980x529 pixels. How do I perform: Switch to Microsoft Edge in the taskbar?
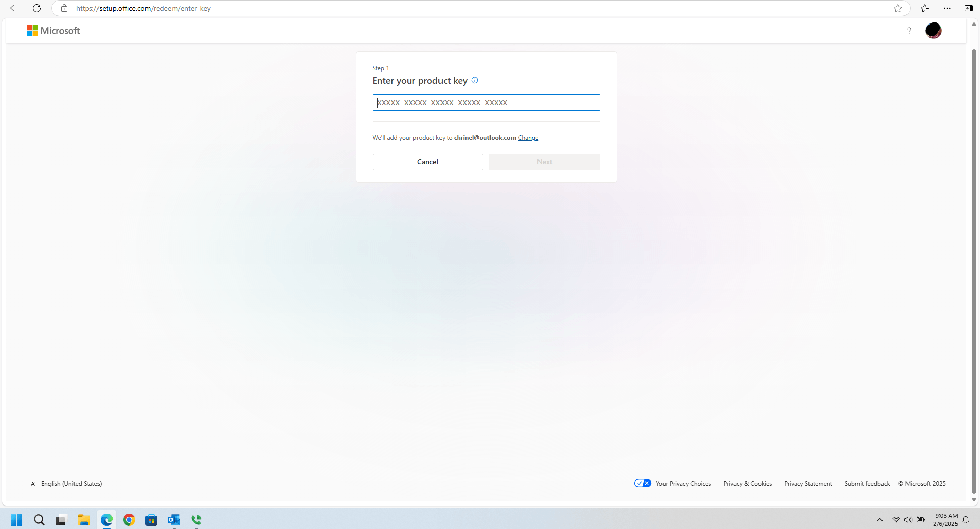(x=107, y=520)
